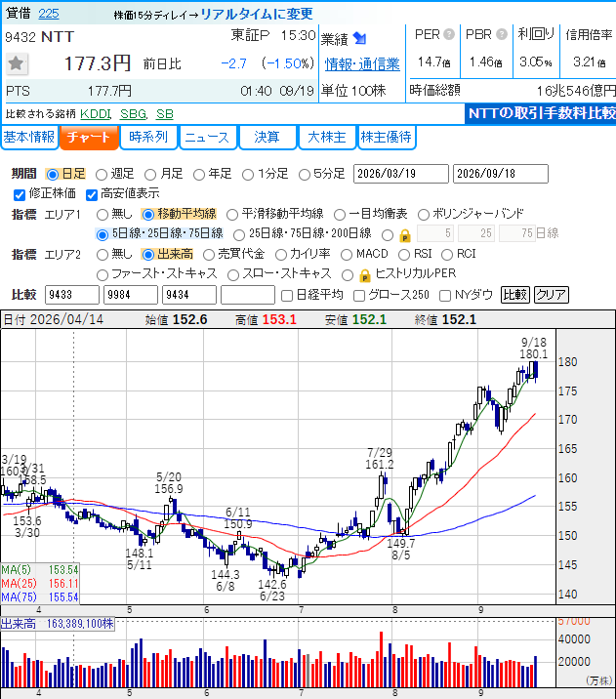The image size is (616, 699).
Task: Select 月足 period radio button
Action: 150,175
